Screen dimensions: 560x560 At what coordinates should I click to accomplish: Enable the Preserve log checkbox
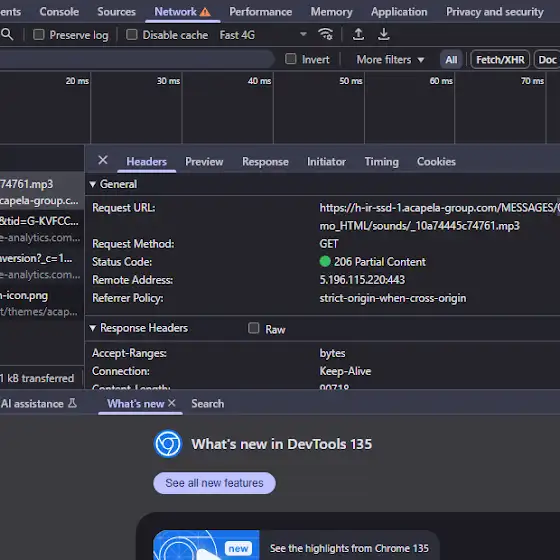coord(39,35)
